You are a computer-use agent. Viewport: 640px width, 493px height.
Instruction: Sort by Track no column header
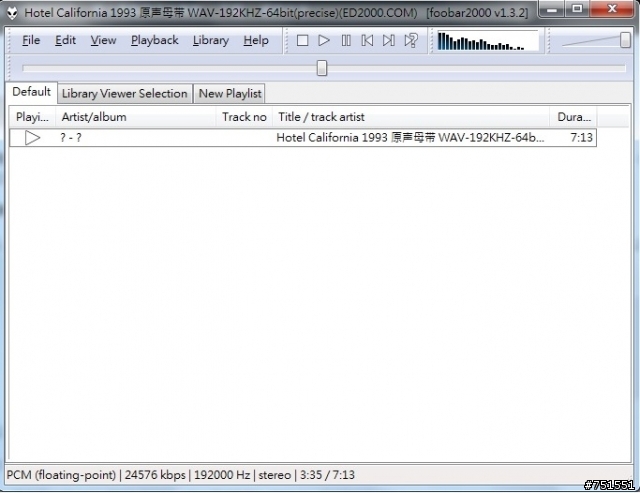click(244, 117)
